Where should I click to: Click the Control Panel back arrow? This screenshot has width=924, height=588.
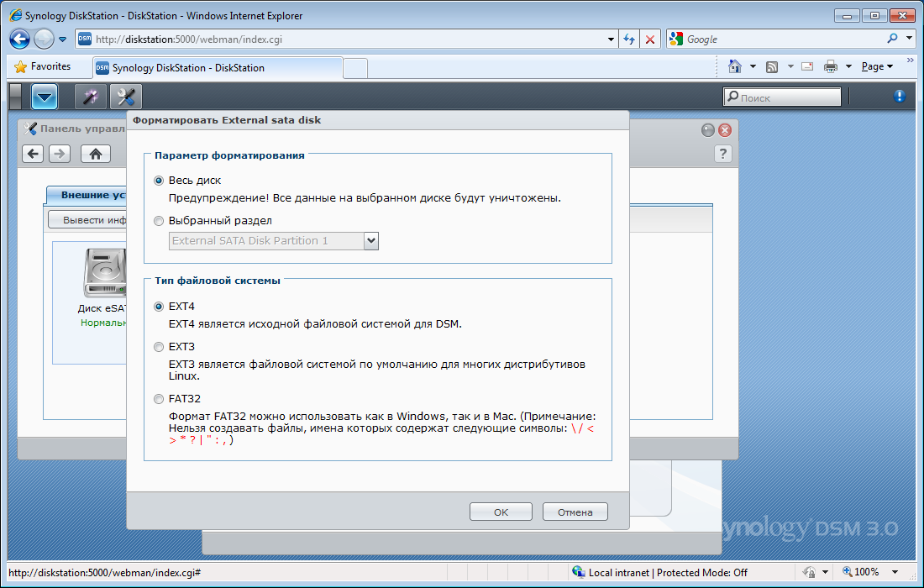coord(33,154)
